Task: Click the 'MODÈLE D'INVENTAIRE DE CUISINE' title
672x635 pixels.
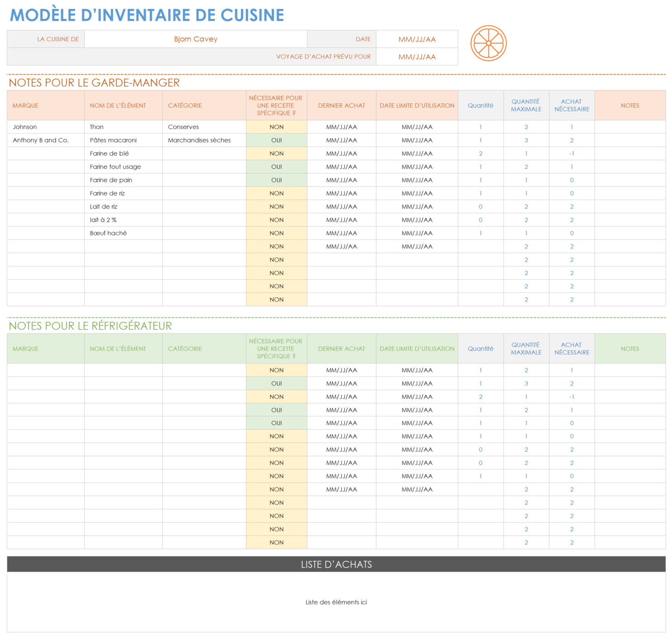Action: [x=147, y=15]
